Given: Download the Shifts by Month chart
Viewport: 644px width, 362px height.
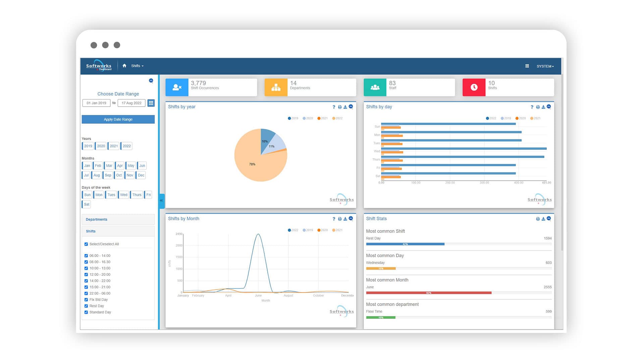Looking at the screenshot, I should click(345, 219).
